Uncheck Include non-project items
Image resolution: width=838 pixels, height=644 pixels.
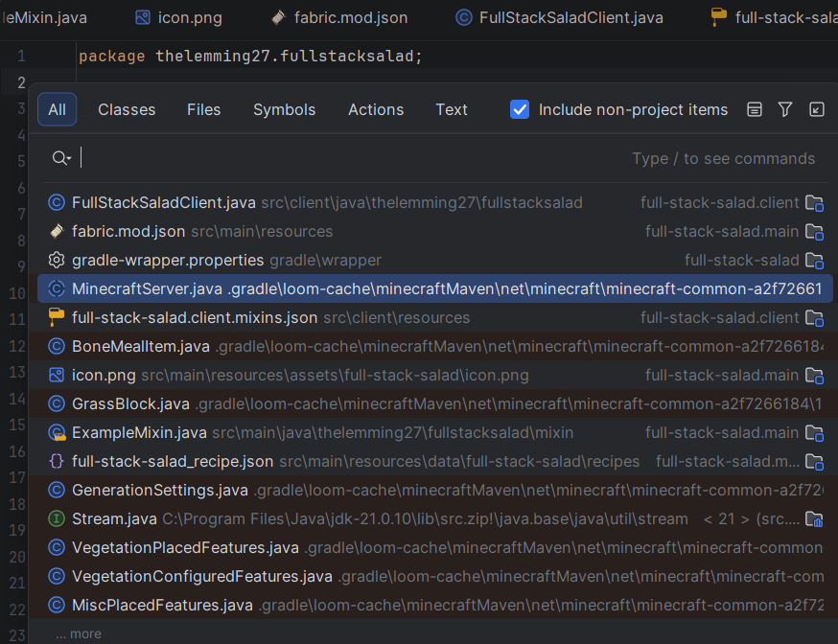pos(519,109)
